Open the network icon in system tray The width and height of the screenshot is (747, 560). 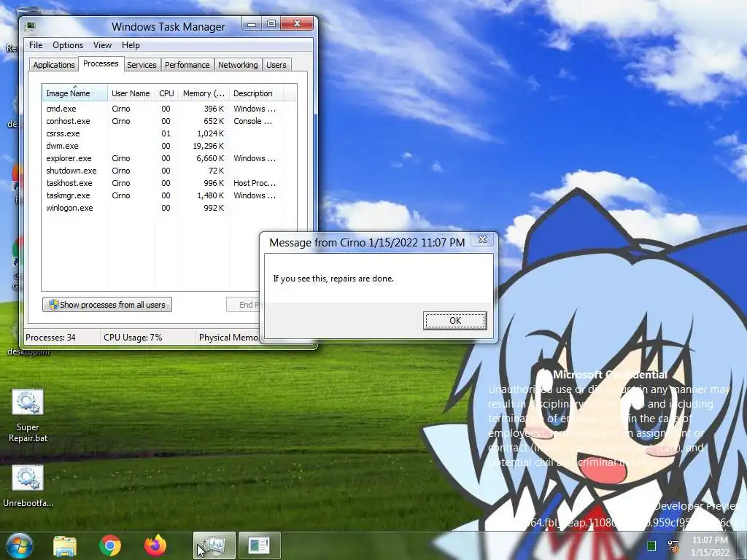(673, 545)
